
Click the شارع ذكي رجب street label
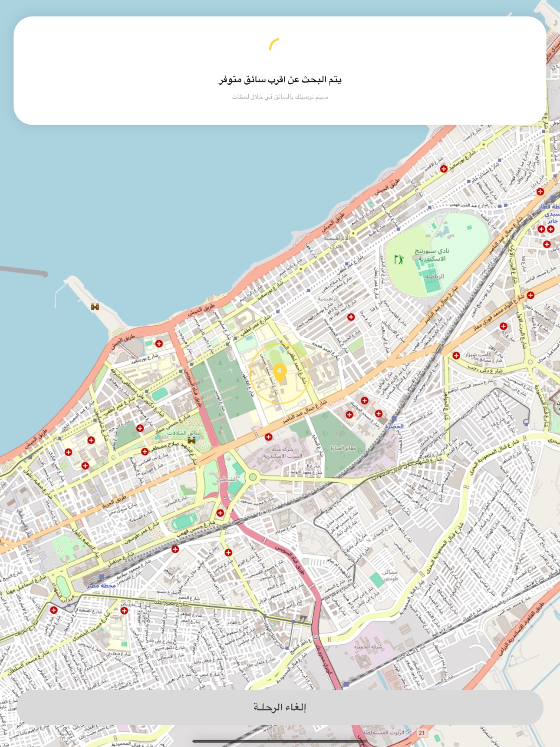coord(485,370)
